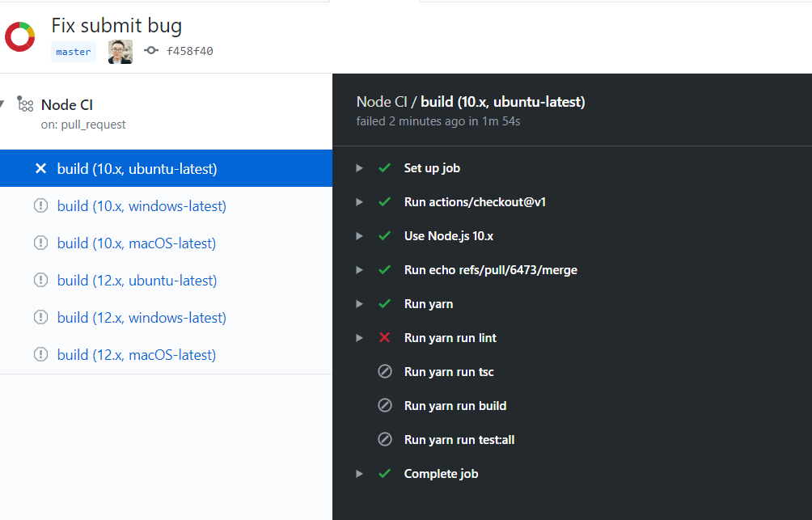Select the Set up job step label
The height and width of the screenshot is (520, 812).
tap(432, 168)
